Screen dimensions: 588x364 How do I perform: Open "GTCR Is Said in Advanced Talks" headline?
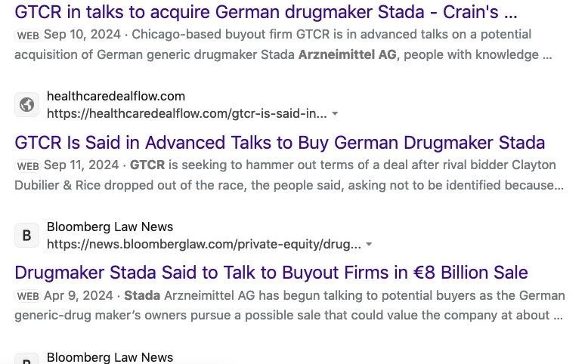[280, 143]
